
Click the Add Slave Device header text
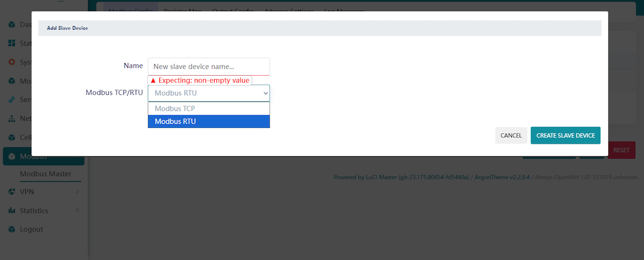[x=67, y=28]
